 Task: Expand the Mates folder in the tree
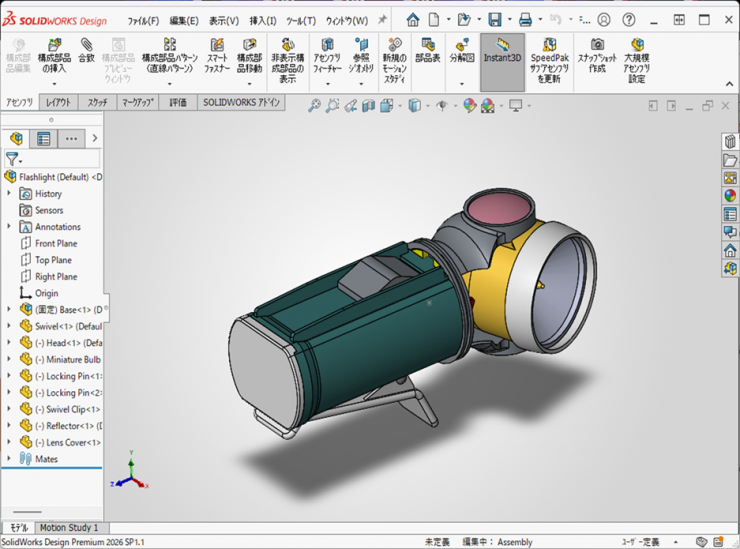click(10, 459)
